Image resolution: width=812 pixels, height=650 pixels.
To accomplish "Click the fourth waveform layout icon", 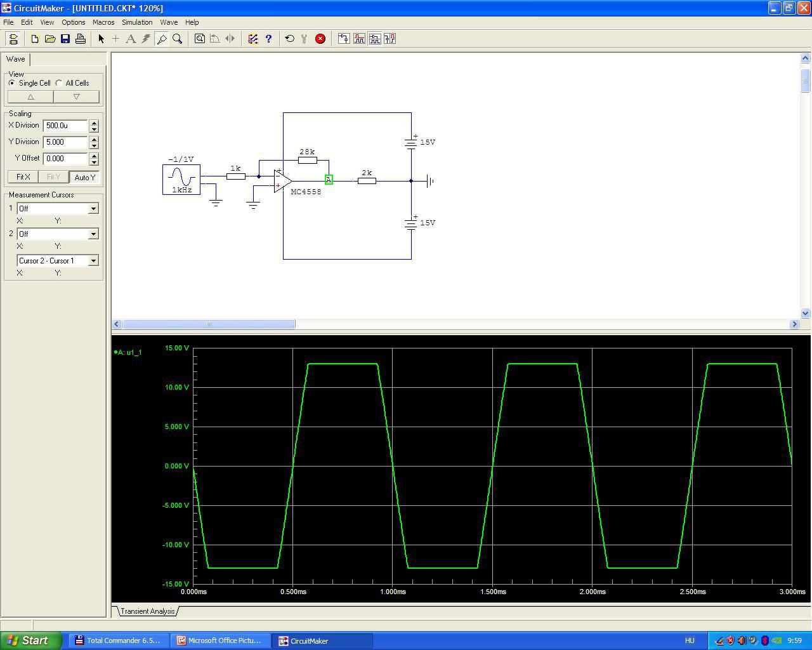I will coord(390,39).
